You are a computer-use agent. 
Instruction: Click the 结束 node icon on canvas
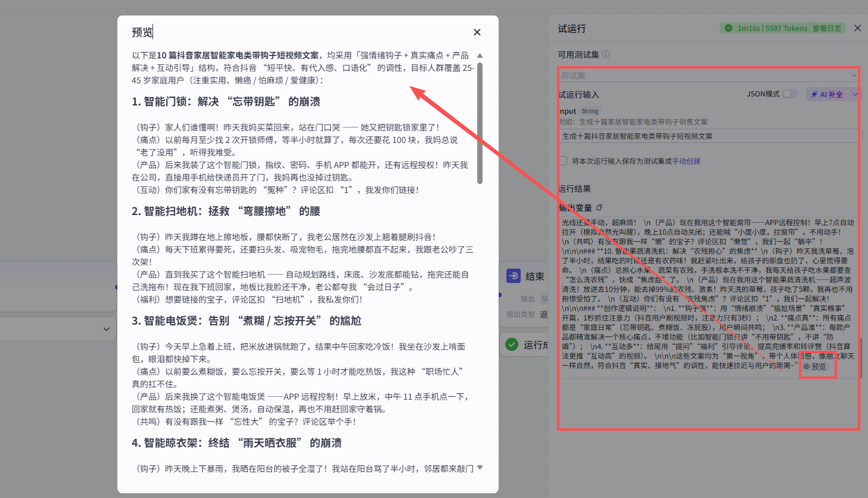coord(514,276)
